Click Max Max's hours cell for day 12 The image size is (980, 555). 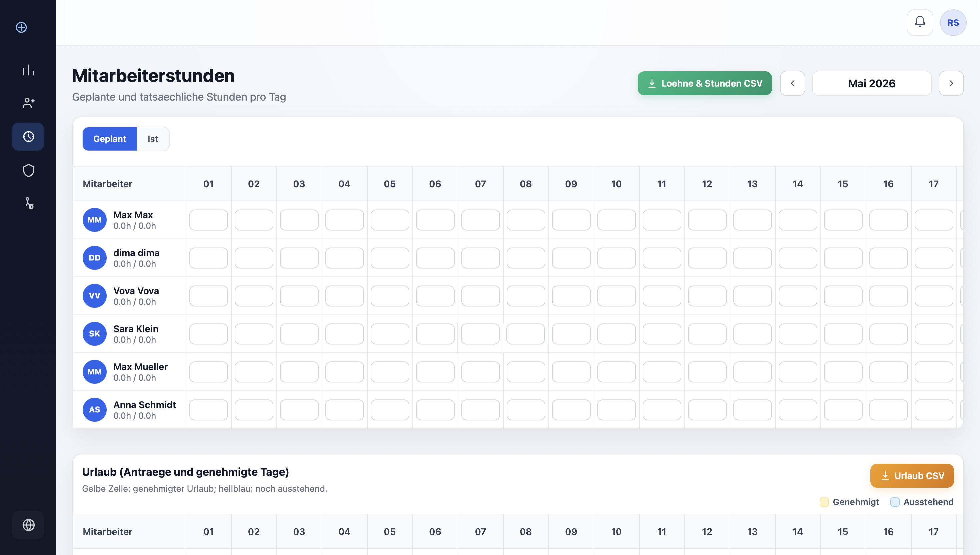click(x=707, y=220)
